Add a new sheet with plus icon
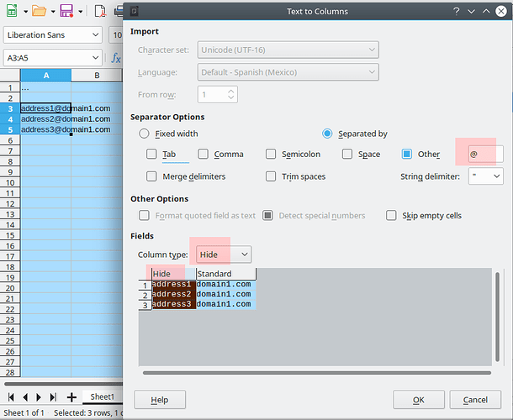The image size is (513, 420). click(x=71, y=397)
